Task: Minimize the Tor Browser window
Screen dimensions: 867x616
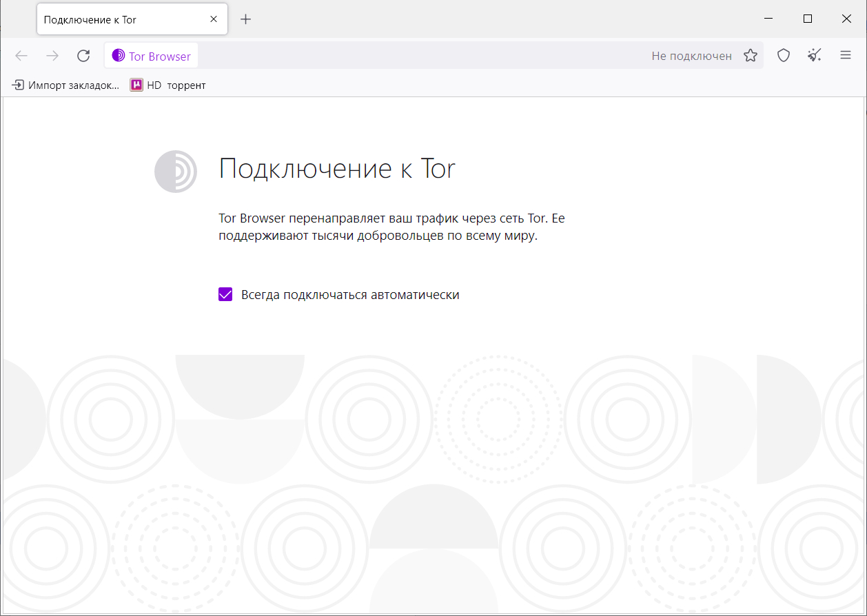Action: (768, 19)
